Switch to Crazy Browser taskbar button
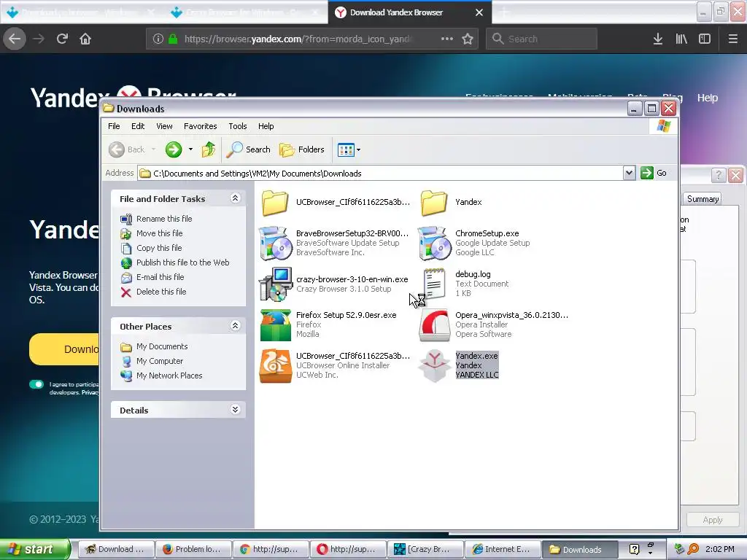This screenshot has height=560, width=747. [425, 550]
